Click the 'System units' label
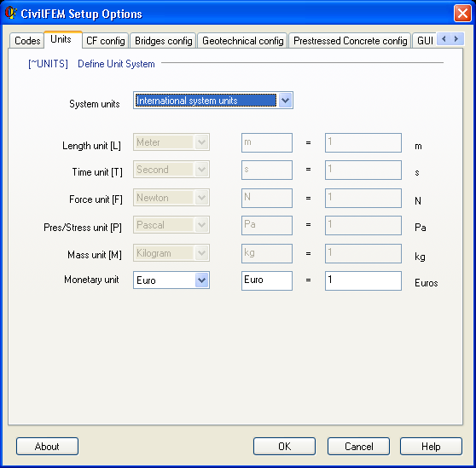 pyautogui.click(x=95, y=104)
